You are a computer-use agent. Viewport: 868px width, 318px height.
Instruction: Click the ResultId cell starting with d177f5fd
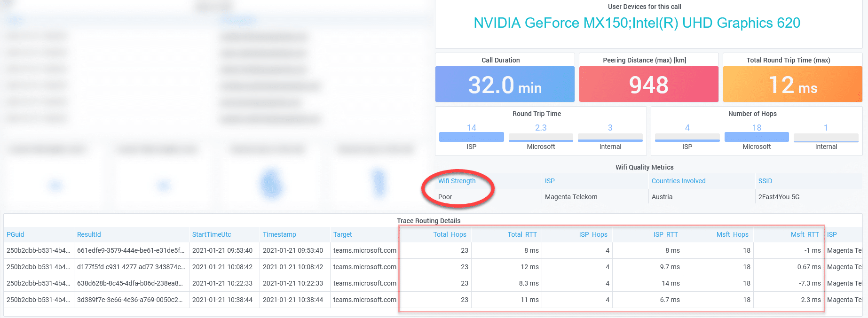(x=131, y=267)
